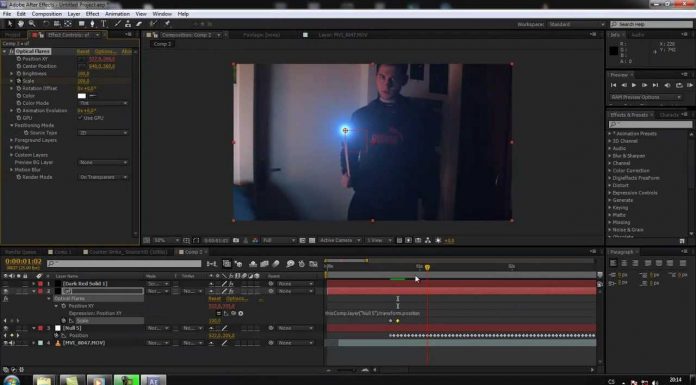Click Options for Optical Flares effect
This screenshot has width=696, height=385.
(x=106, y=52)
